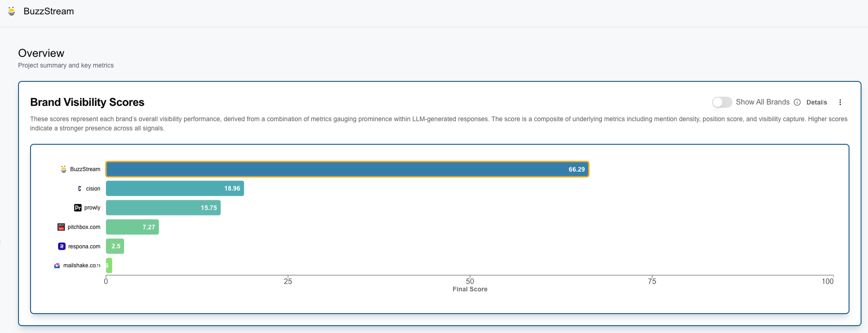Click the pitchbox.com brand icon

61,227
